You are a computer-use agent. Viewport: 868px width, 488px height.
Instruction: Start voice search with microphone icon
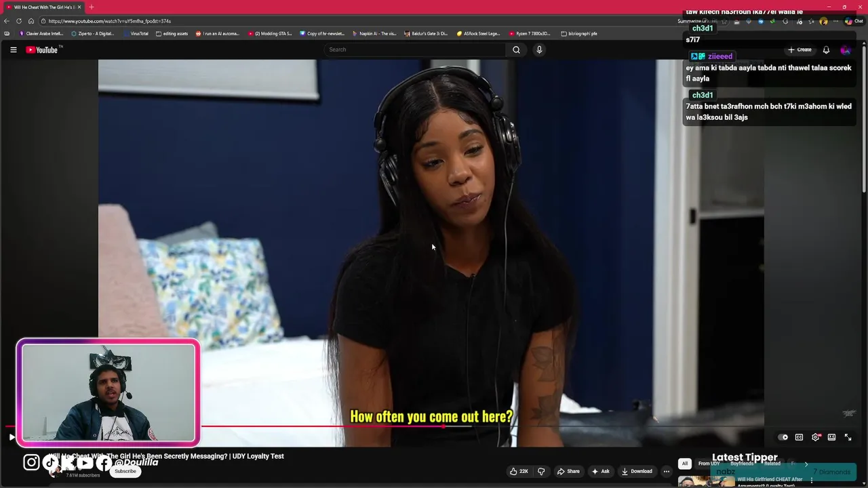(x=539, y=49)
